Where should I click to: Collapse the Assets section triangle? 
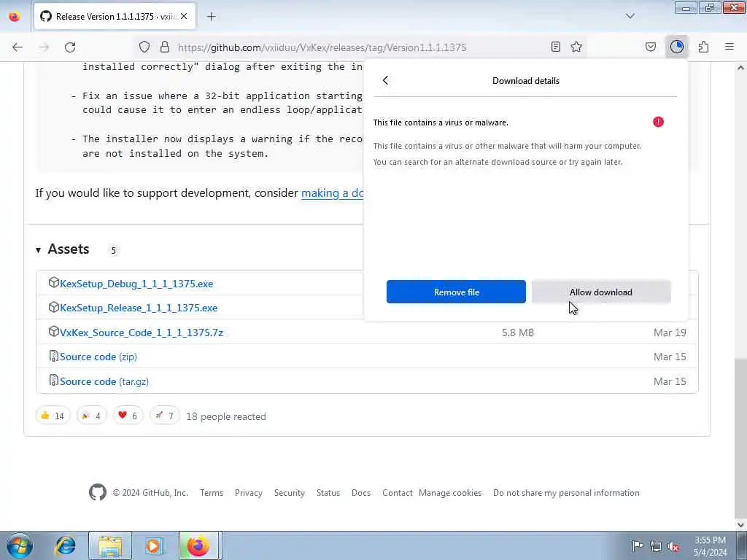click(x=38, y=250)
